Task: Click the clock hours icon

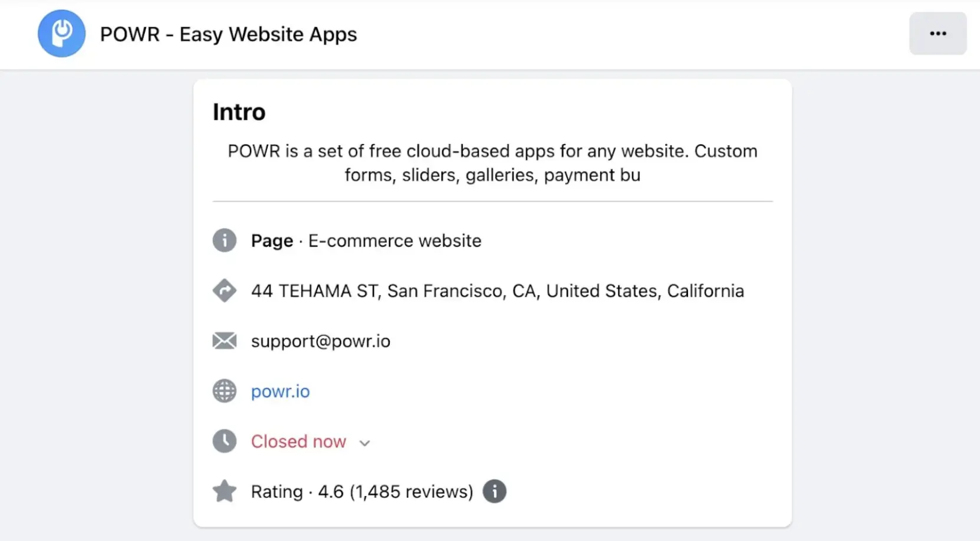Action: coord(225,441)
